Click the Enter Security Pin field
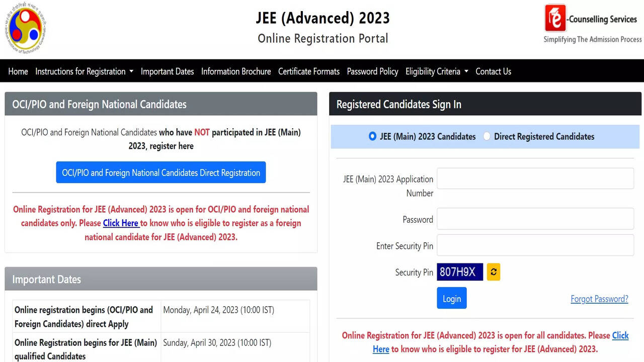Screen dimensions: 644x362 [x=535, y=245]
